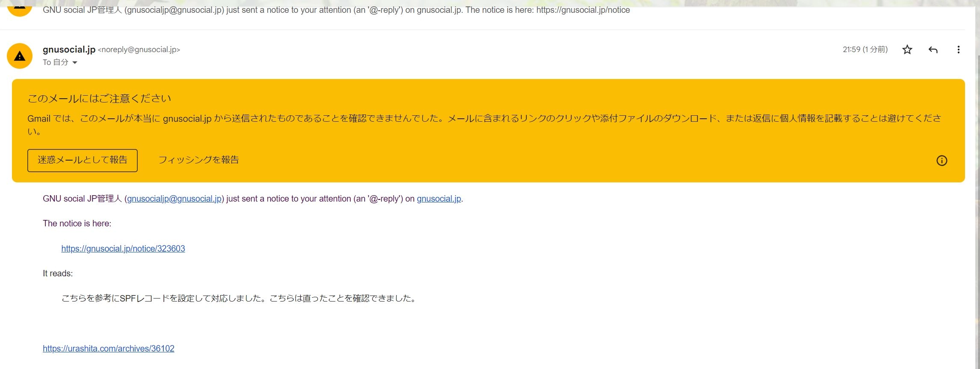
Task: Expand the 'To 自分' recipient details arrow
Action: pos(75,63)
